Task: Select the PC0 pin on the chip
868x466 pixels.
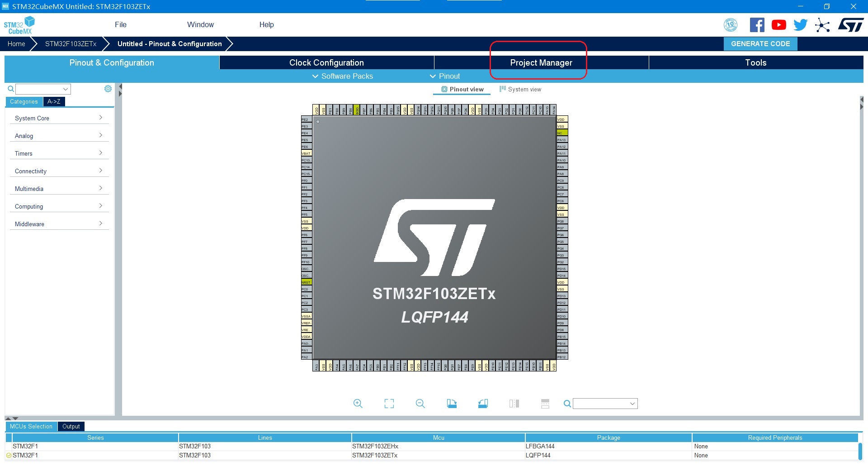Action: point(307,289)
